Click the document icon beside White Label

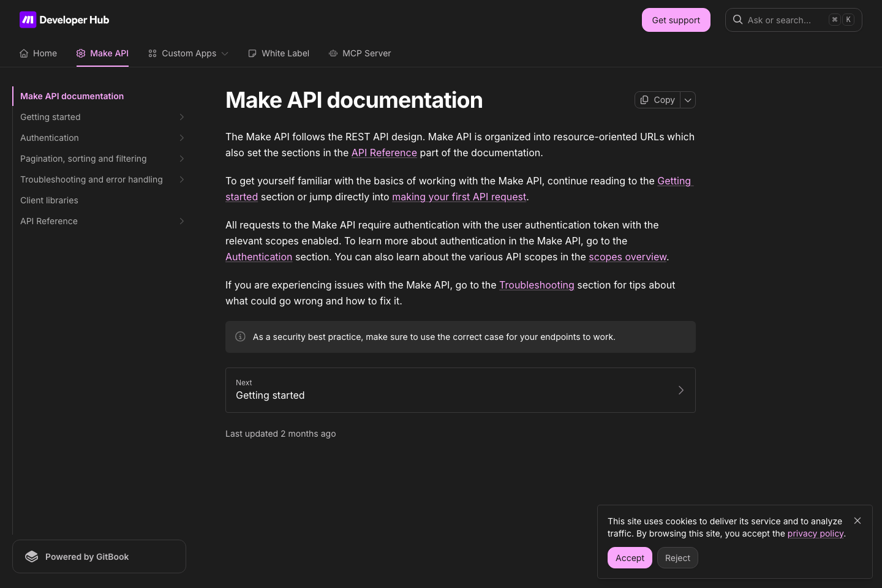tap(252, 53)
